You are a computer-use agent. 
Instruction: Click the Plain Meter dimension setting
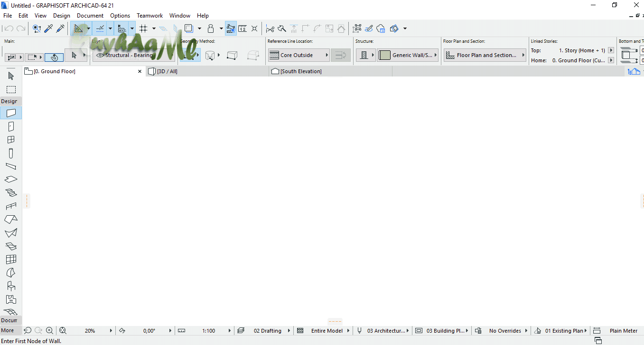623,331
